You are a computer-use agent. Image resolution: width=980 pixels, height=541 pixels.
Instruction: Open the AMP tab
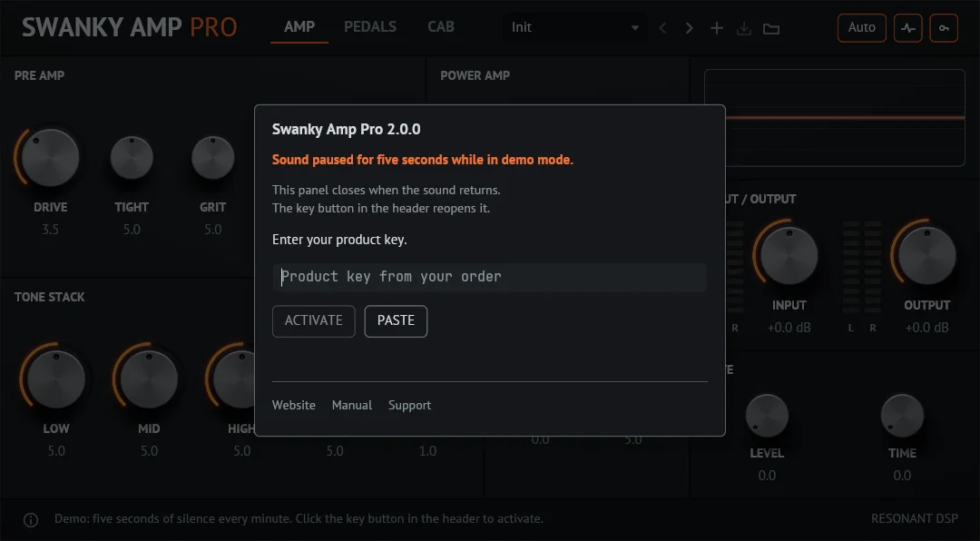(x=299, y=27)
